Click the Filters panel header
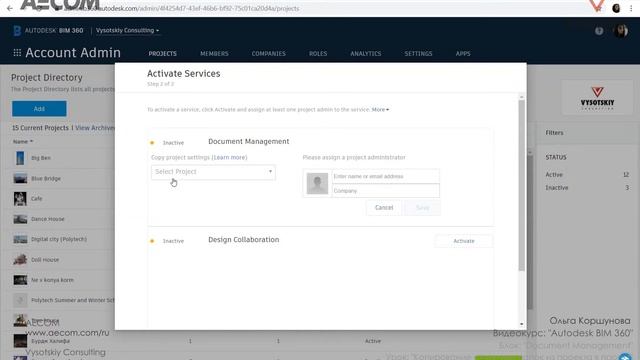This screenshot has width=640, height=360. click(x=554, y=133)
